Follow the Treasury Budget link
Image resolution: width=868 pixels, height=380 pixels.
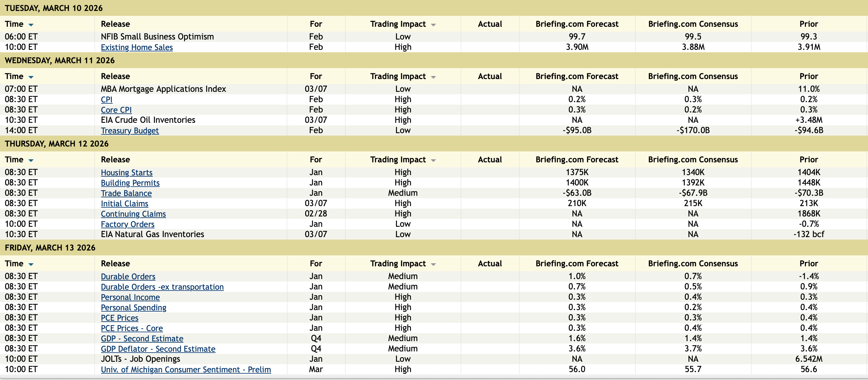pyautogui.click(x=130, y=130)
